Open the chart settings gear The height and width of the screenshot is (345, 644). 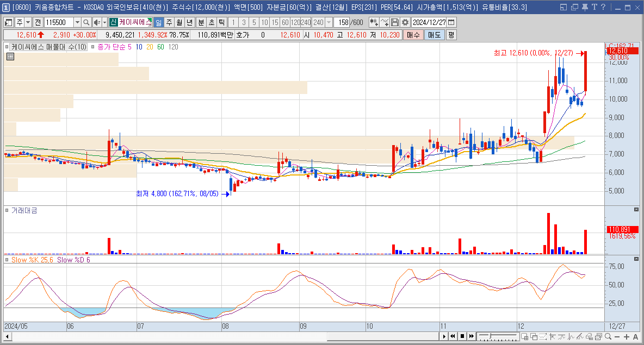coord(405,23)
